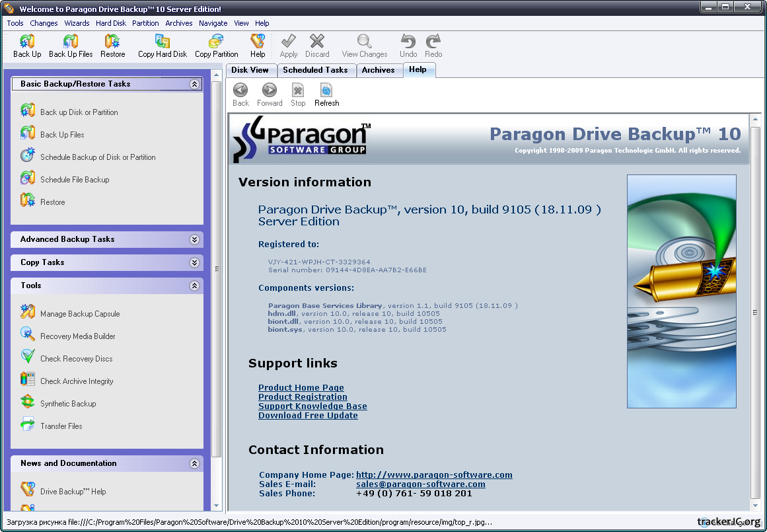Expand the Advanced Backup Tasks panel
Viewport: 767px width, 532px height.
(x=194, y=239)
